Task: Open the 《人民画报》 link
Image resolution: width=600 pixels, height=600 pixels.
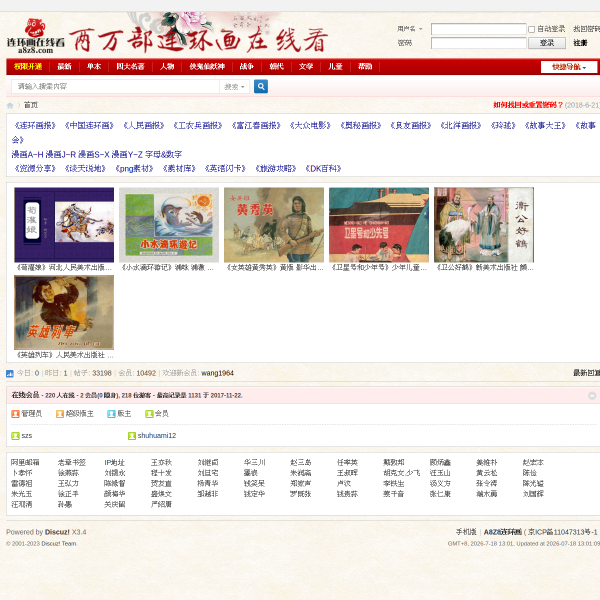Action: [x=144, y=126]
